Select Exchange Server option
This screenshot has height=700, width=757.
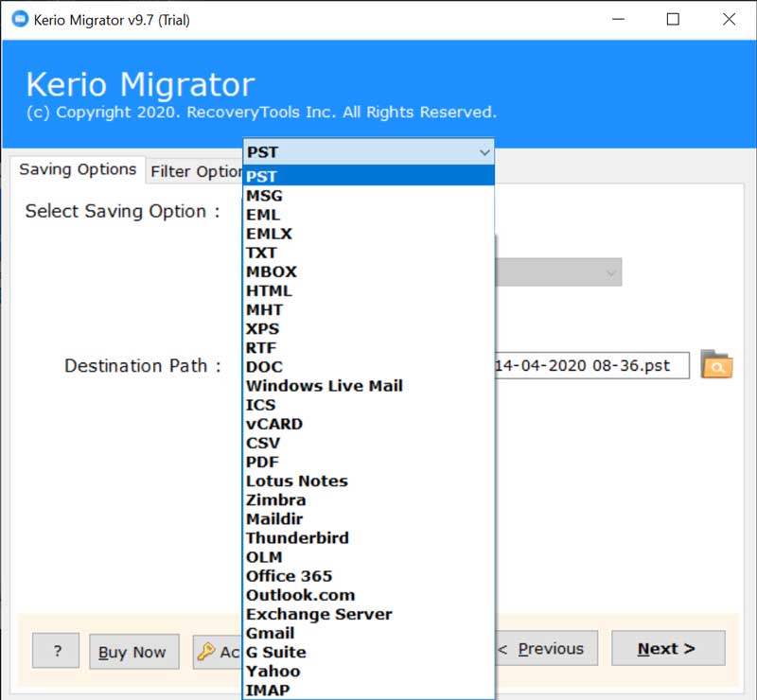coord(369,614)
